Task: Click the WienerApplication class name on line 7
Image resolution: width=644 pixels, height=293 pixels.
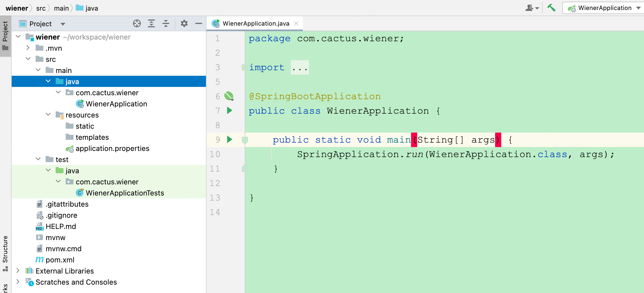Action: [378, 111]
